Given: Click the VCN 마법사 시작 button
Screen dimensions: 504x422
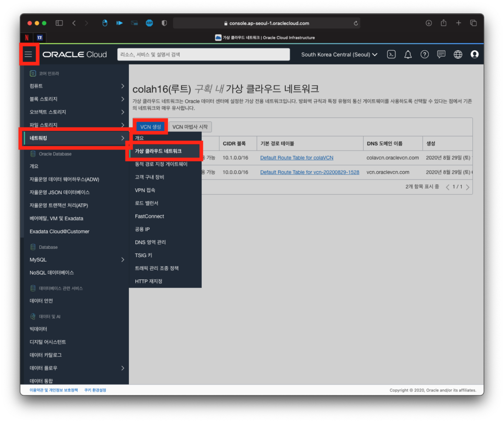Looking at the screenshot, I should click(190, 127).
